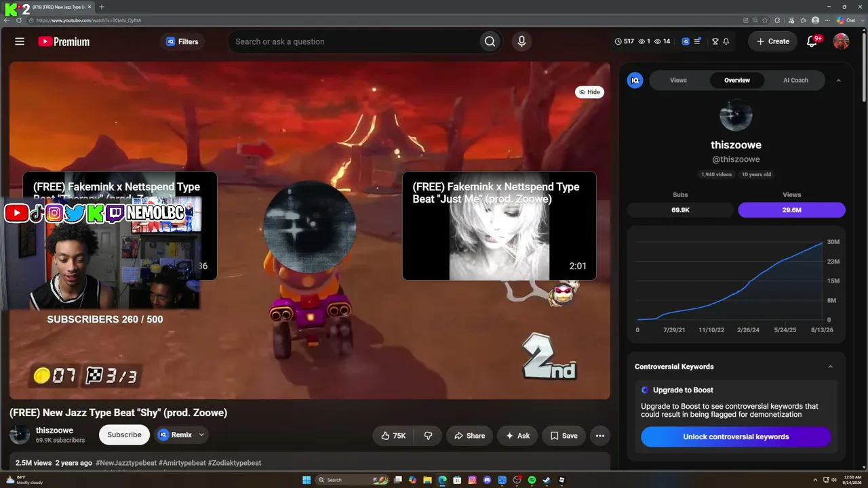Open the account avatar menu
The width and height of the screenshot is (868, 488).
[841, 41]
